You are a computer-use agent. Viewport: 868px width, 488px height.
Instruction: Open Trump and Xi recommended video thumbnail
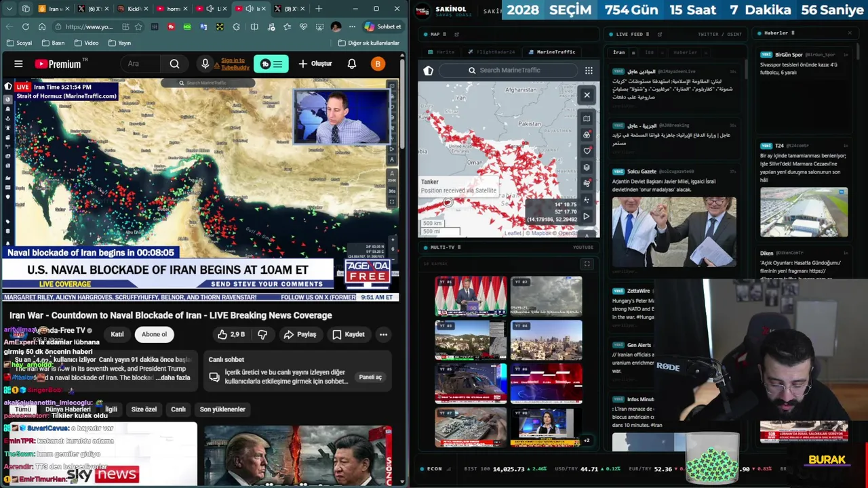298,455
